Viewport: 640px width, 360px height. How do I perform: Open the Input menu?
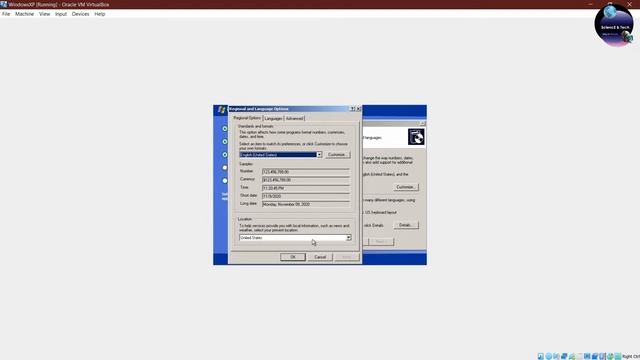click(x=61, y=14)
